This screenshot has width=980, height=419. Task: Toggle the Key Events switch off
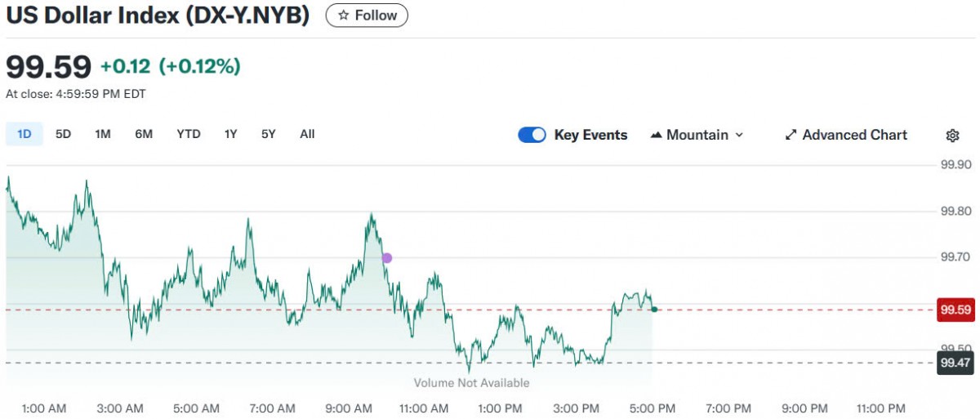point(532,136)
